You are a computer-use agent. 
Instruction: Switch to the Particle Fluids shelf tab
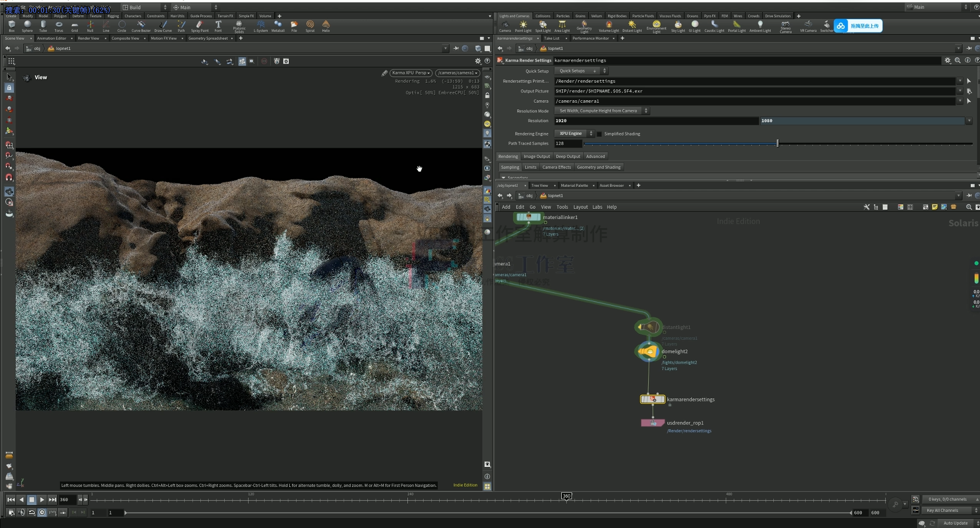tap(643, 16)
